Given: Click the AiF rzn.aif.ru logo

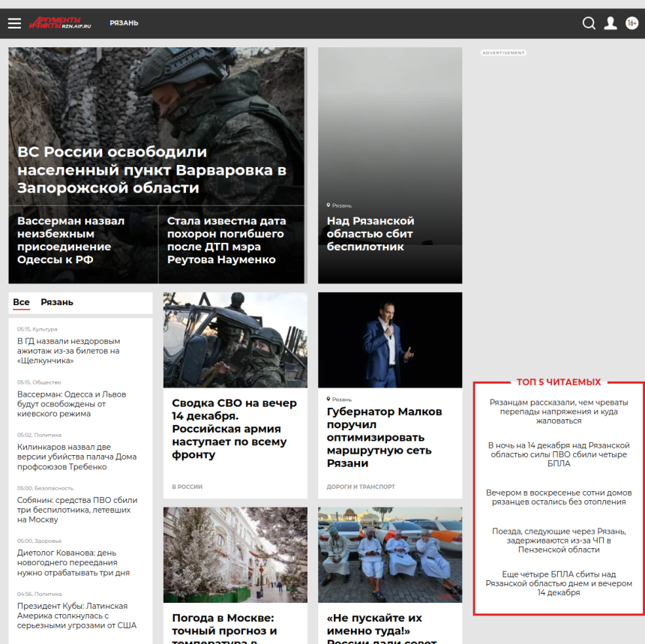Looking at the screenshot, I should click(x=60, y=23).
